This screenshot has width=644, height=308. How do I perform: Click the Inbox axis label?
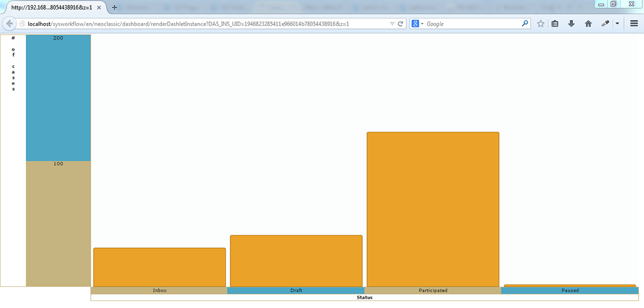pos(159,290)
